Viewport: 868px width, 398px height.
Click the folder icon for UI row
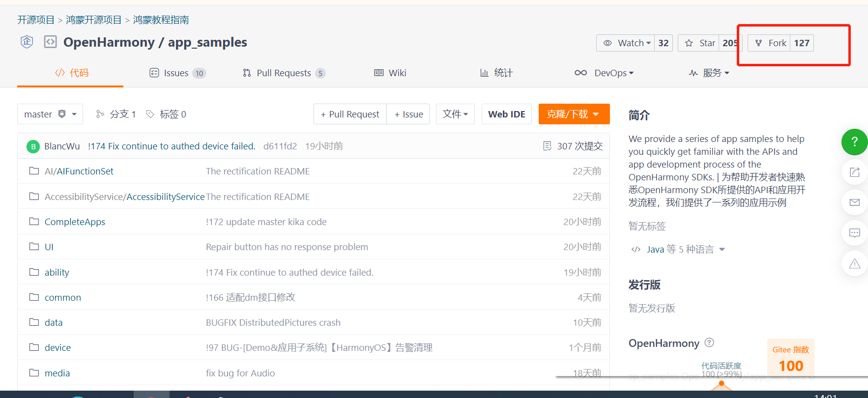[34, 247]
